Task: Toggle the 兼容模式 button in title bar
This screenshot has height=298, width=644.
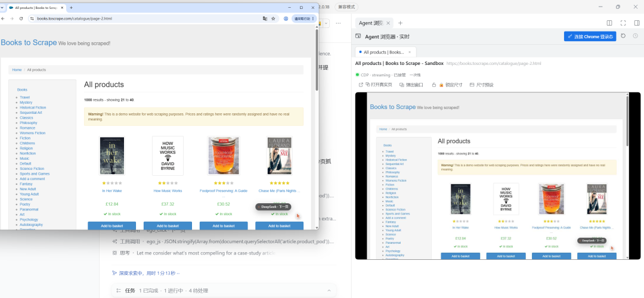Action: 346,7
